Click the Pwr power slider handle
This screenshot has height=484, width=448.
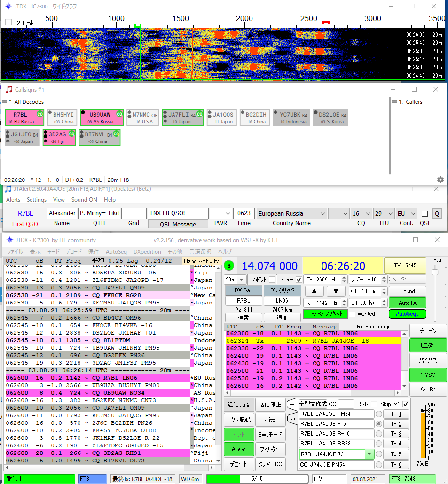[x=435, y=272]
